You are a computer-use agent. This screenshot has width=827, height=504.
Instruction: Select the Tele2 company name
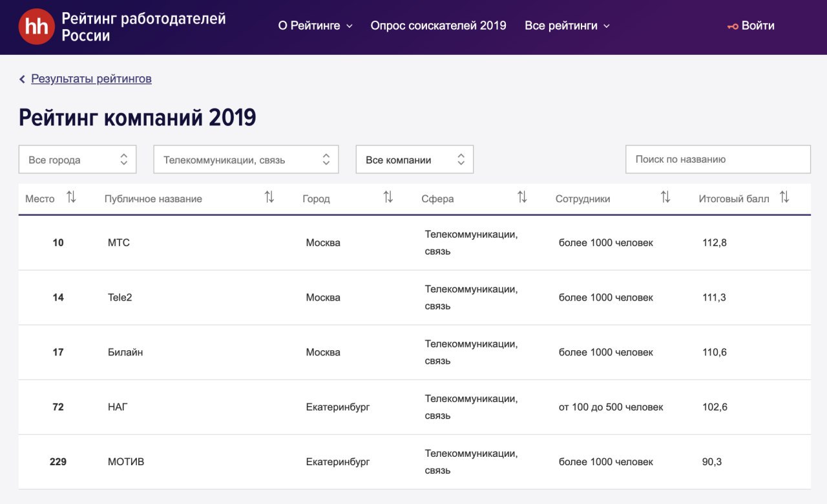click(120, 298)
